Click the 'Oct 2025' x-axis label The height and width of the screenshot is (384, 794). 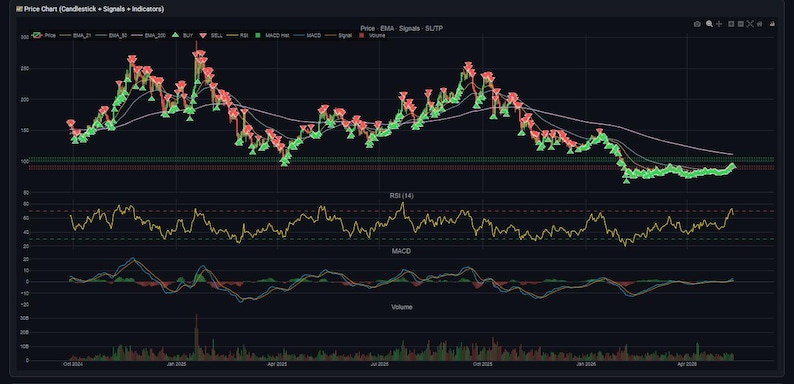[483, 364]
